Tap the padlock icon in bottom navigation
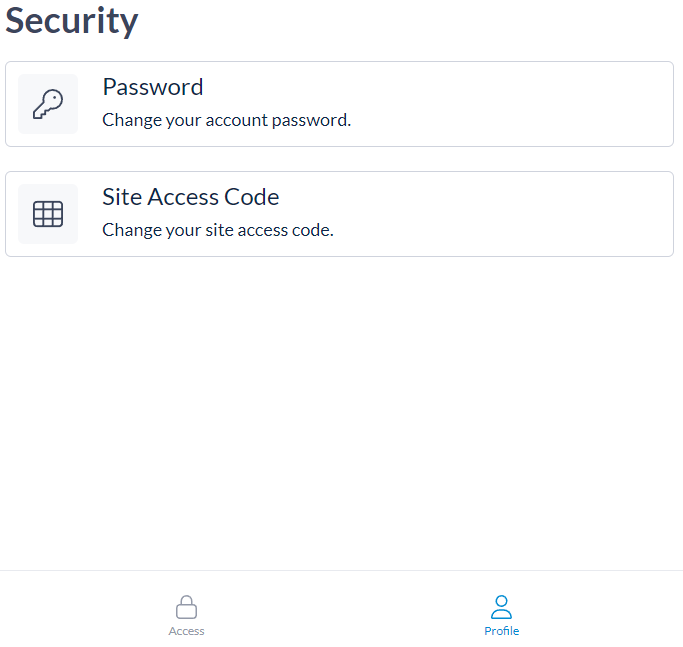The image size is (683, 647). 186,607
